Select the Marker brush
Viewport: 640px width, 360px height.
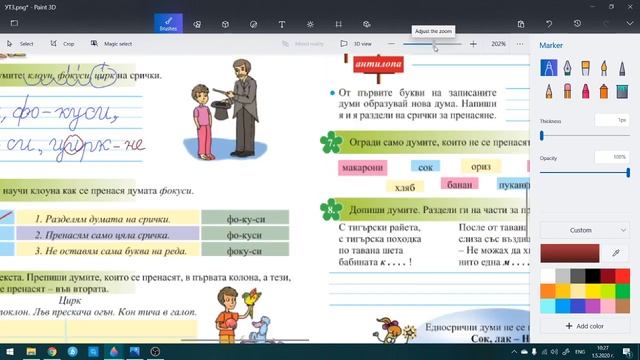pyautogui.click(x=549, y=68)
